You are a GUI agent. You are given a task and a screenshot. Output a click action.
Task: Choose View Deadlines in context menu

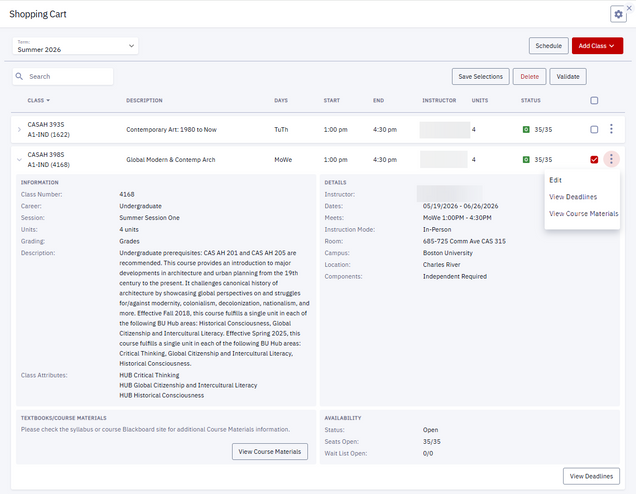pos(573,197)
